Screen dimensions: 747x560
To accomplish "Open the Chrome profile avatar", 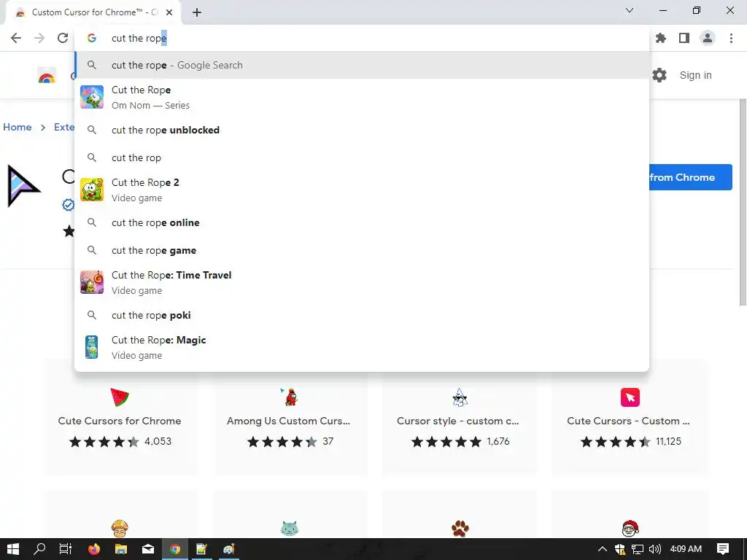I will 708,38.
